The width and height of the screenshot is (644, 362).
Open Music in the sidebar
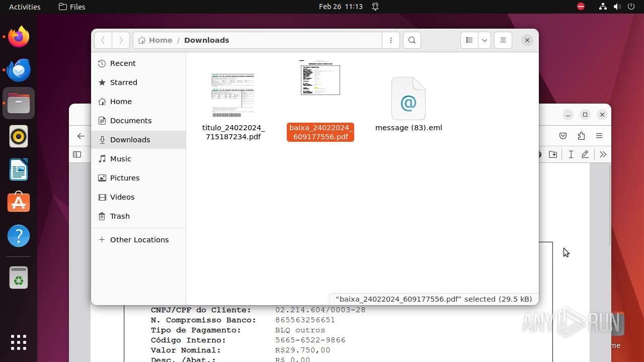pyautogui.click(x=138, y=159)
